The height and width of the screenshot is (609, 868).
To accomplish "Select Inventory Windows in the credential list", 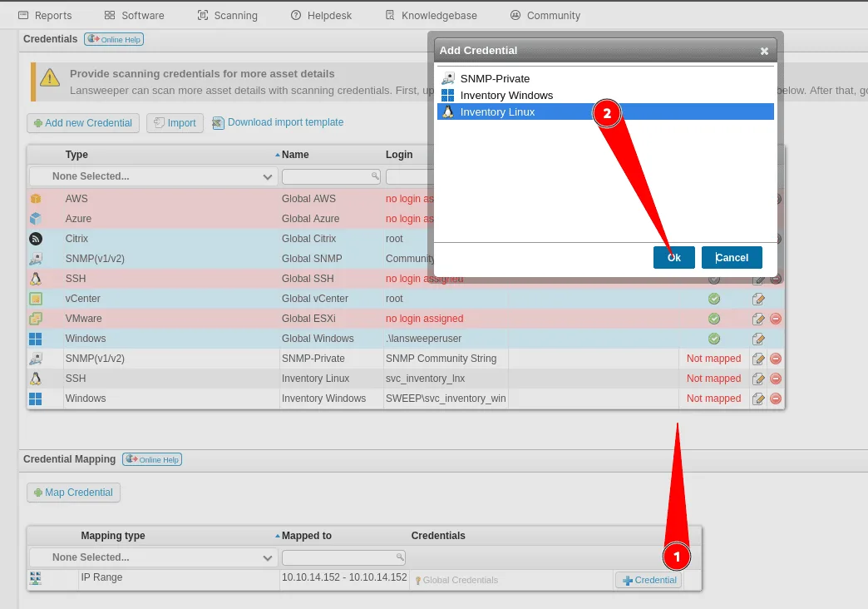I will coord(605,96).
